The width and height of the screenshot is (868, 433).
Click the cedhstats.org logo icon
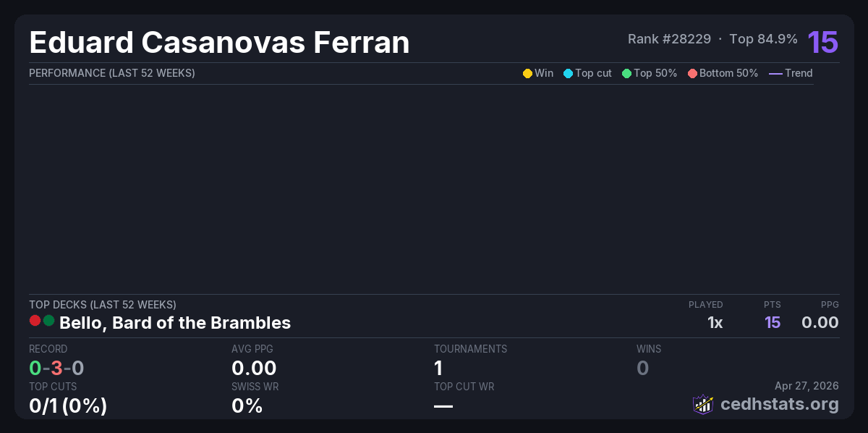703,404
